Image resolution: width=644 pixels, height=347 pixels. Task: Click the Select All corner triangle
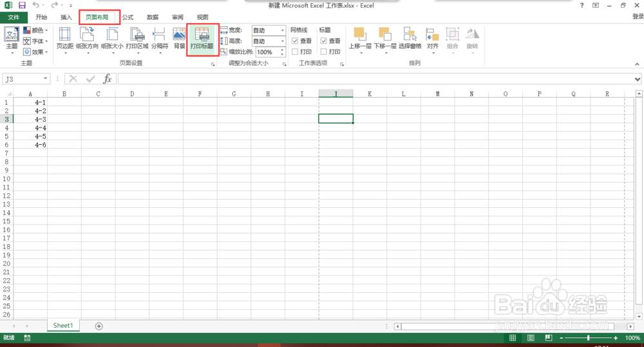coord(9,94)
